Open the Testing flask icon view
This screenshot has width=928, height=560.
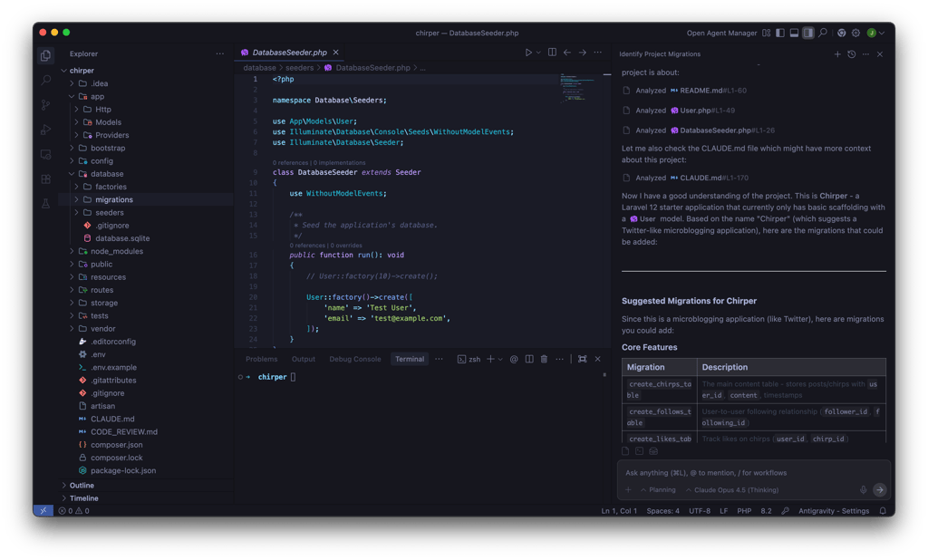point(45,204)
